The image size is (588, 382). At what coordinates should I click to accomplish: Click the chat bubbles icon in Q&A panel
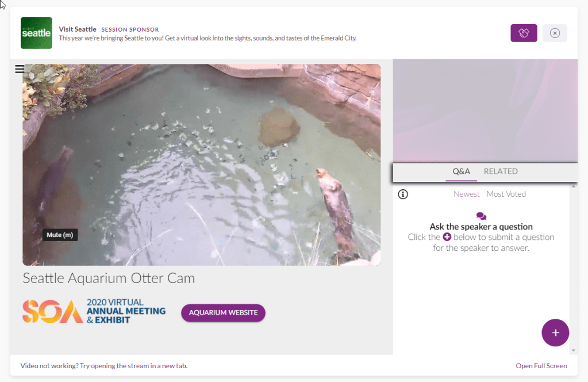click(481, 216)
